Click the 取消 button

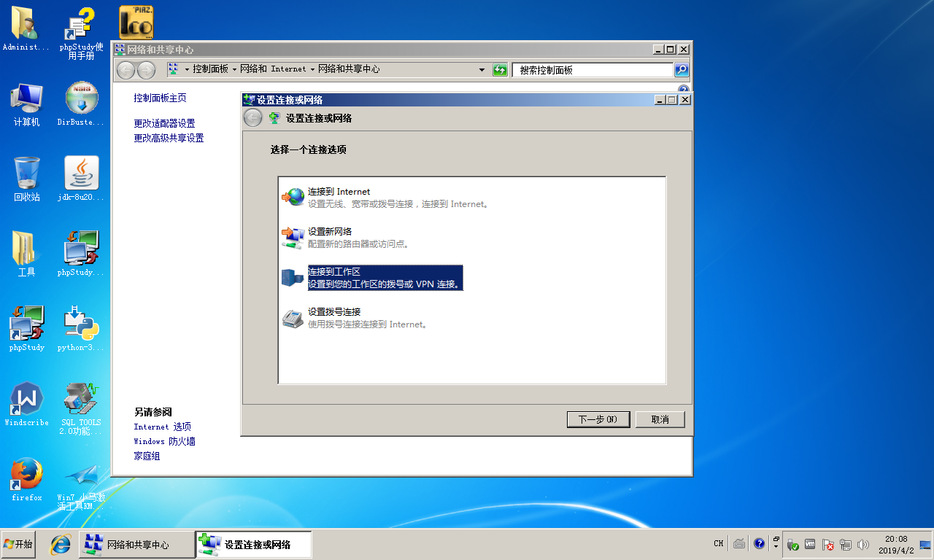tap(660, 419)
